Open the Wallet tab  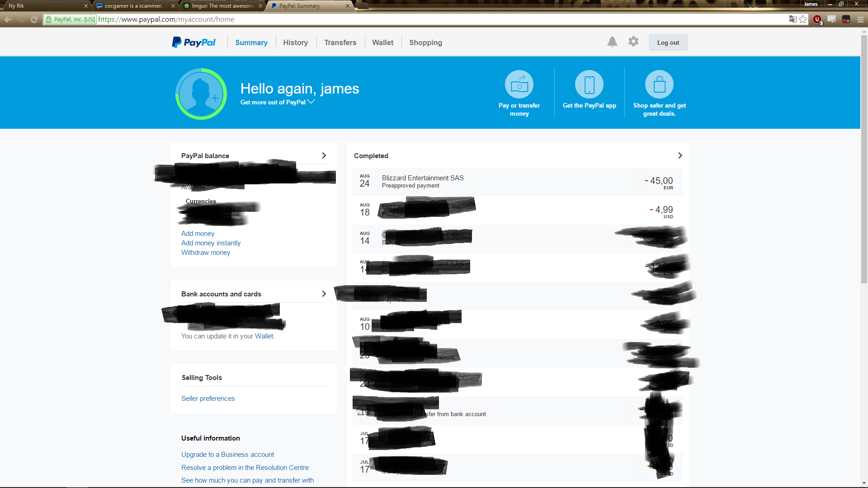383,42
